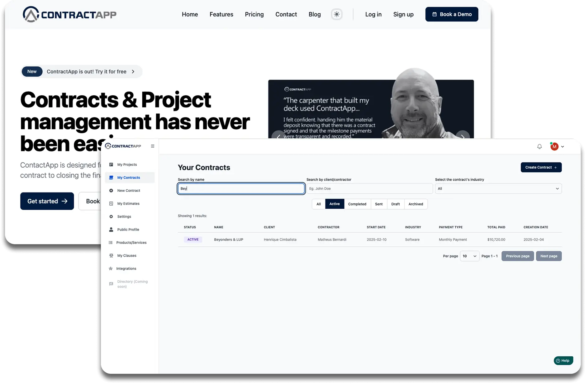
Task: Click the Get started button
Action: click(47, 201)
